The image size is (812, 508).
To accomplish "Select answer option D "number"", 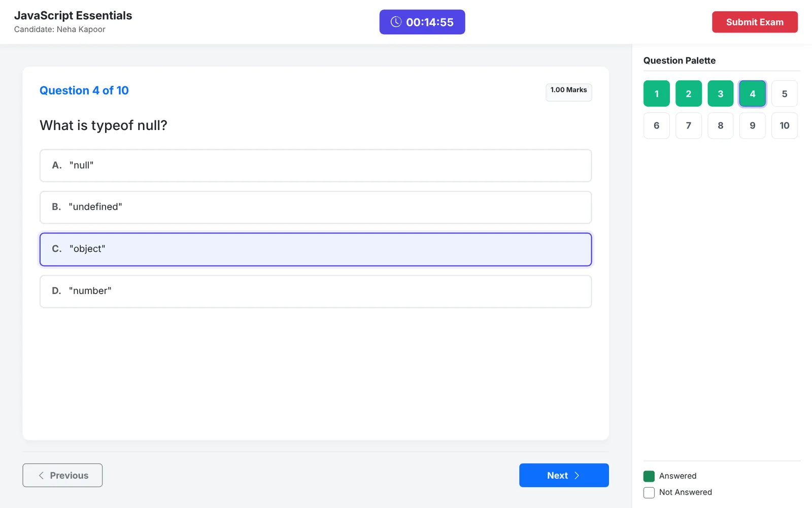I will (316, 292).
